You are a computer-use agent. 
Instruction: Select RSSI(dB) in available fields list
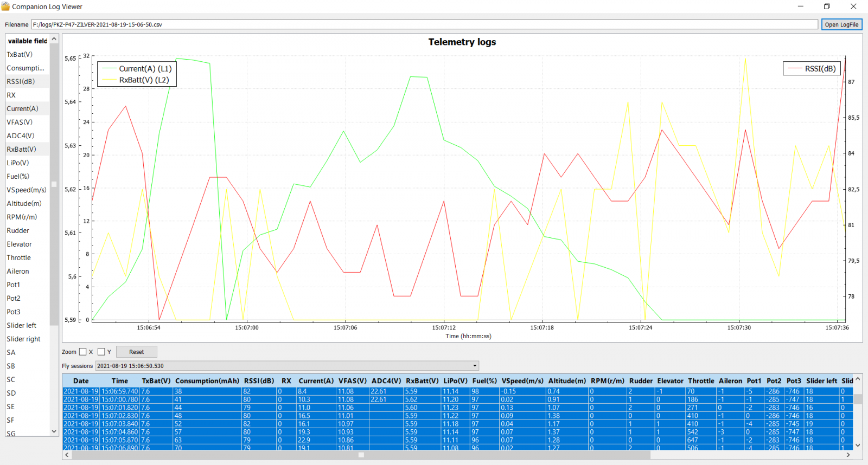[x=27, y=81]
